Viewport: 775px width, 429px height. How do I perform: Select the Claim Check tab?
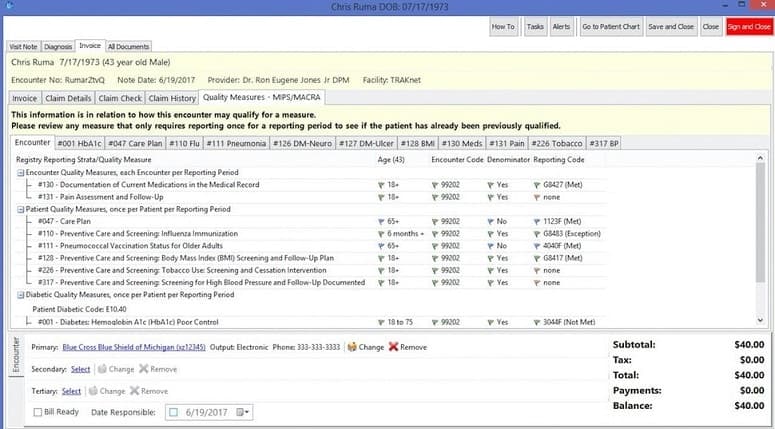point(120,98)
